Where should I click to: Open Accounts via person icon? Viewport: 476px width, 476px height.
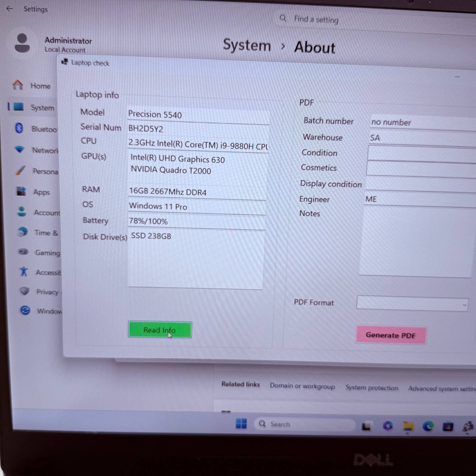point(22,212)
